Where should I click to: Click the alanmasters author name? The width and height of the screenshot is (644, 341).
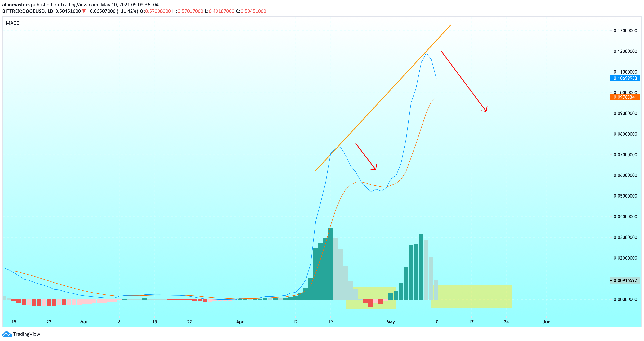(x=16, y=5)
